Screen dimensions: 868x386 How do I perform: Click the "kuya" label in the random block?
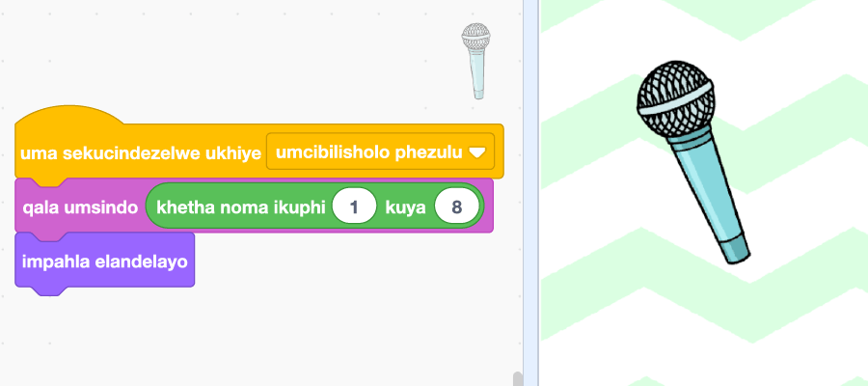pyautogui.click(x=405, y=207)
